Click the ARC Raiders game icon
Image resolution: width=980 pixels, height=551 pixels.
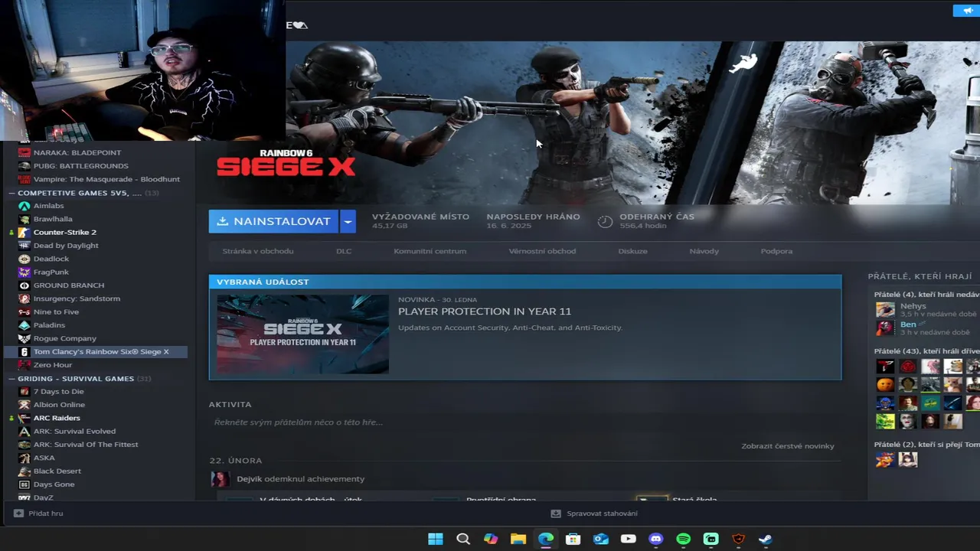pos(24,418)
